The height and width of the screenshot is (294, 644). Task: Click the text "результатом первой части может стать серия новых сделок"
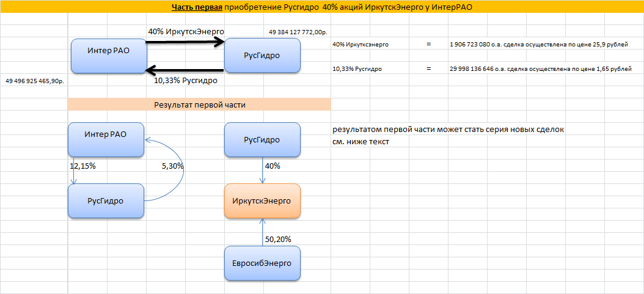448,130
